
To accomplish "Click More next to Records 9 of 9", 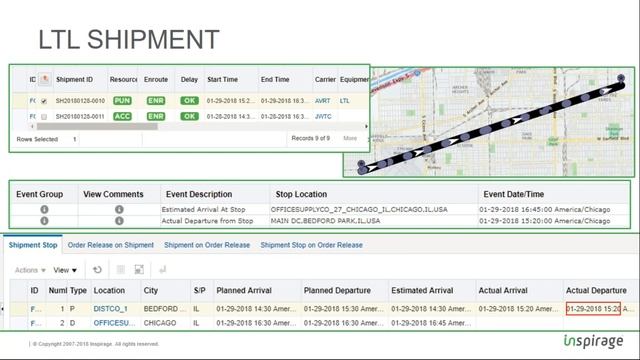I will pyautogui.click(x=350, y=138).
